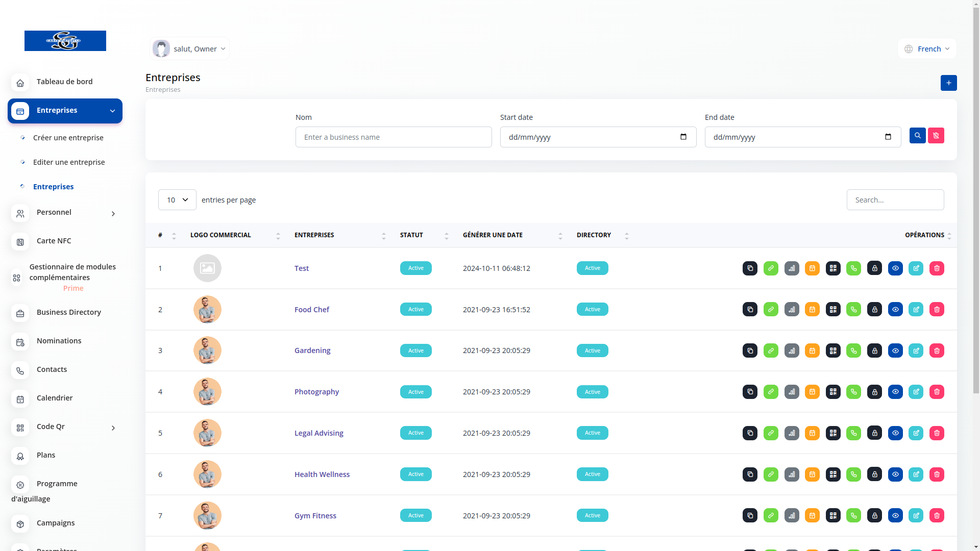Screen dimensions: 980x551
Task: Click green phone icon for Health Wellness
Action: 853,474
